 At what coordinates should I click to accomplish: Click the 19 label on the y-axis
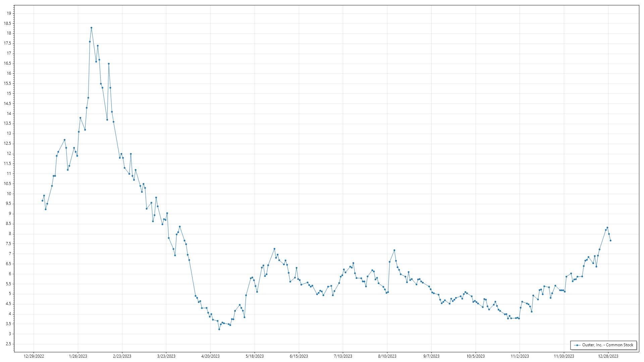(9, 13)
